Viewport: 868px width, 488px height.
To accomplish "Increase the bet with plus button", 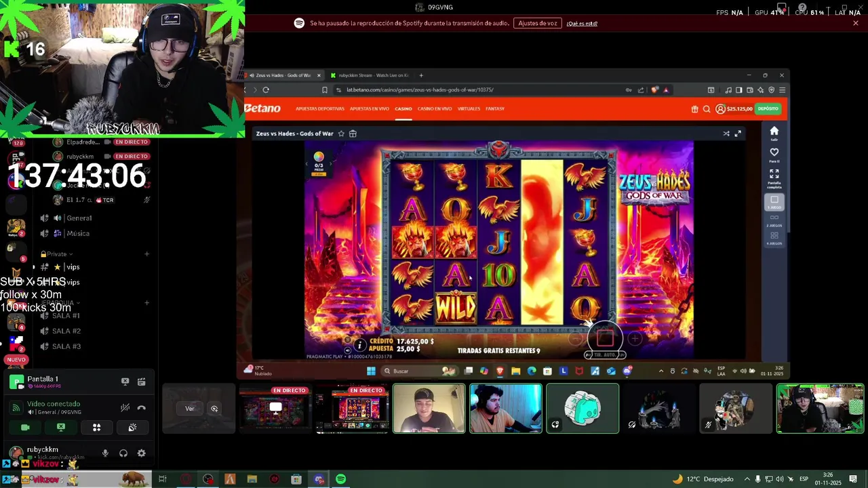I will 635,338.
